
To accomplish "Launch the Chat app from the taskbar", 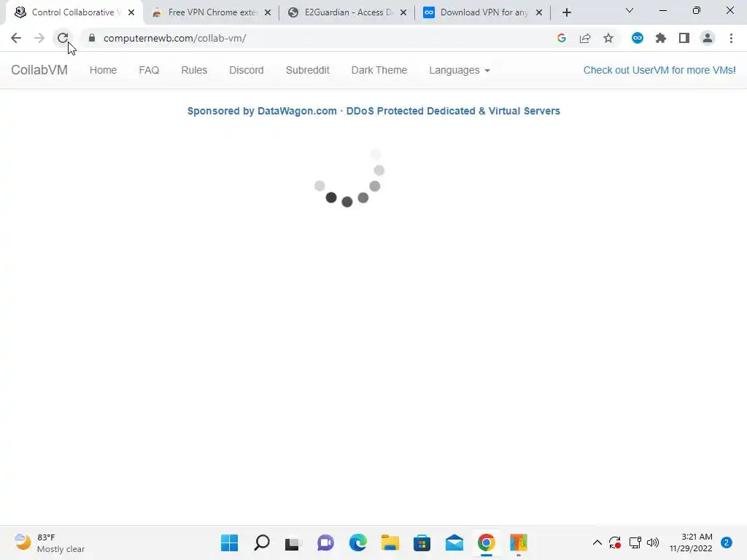I will 325,542.
